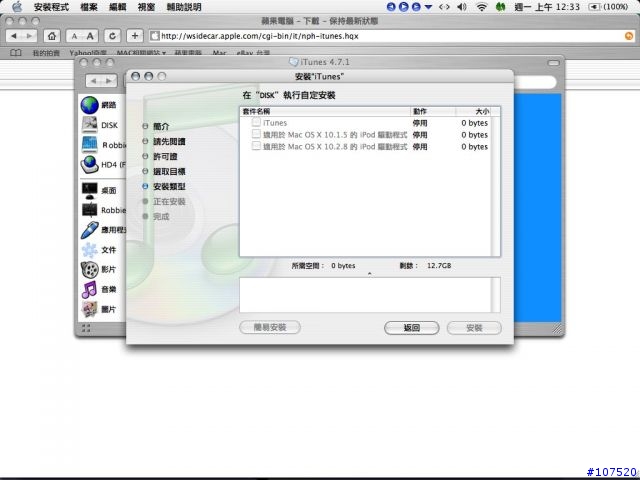Open the 檔案 menu
This screenshot has width=640, height=480.
pos(89,7)
